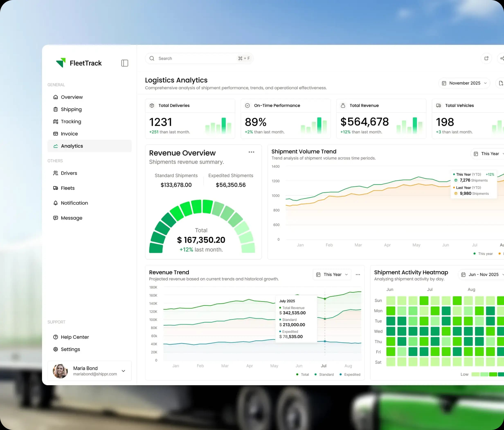504x430 pixels.
Task: Expand the Maria Bond account chevron
Action: (x=123, y=371)
